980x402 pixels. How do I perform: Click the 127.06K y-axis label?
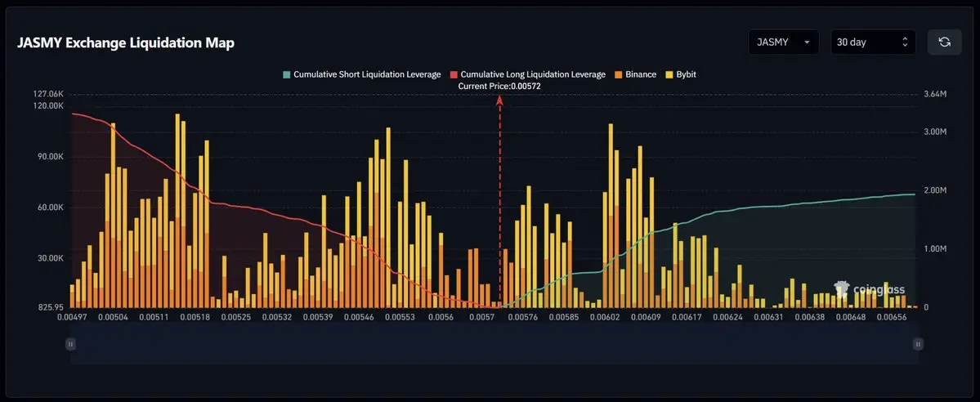[49, 94]
